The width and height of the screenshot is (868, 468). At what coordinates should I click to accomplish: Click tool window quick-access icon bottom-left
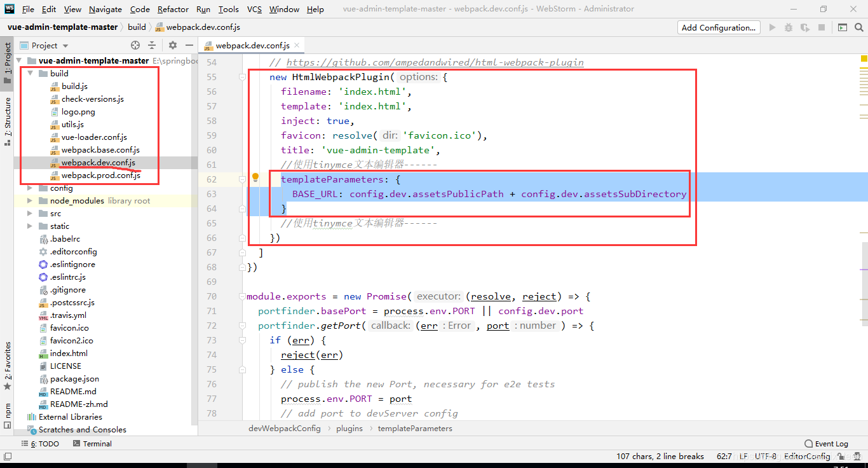[x=7, y=456]
